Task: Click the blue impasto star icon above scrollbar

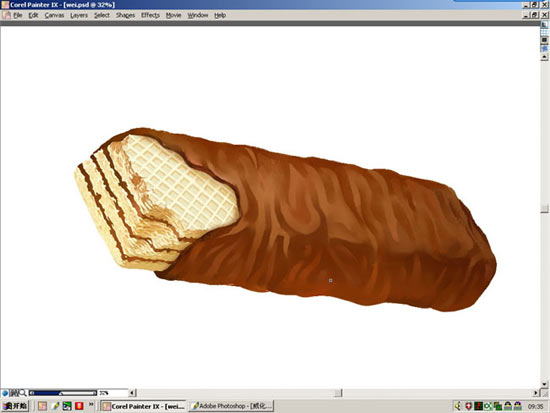Action: click(544, 48)
